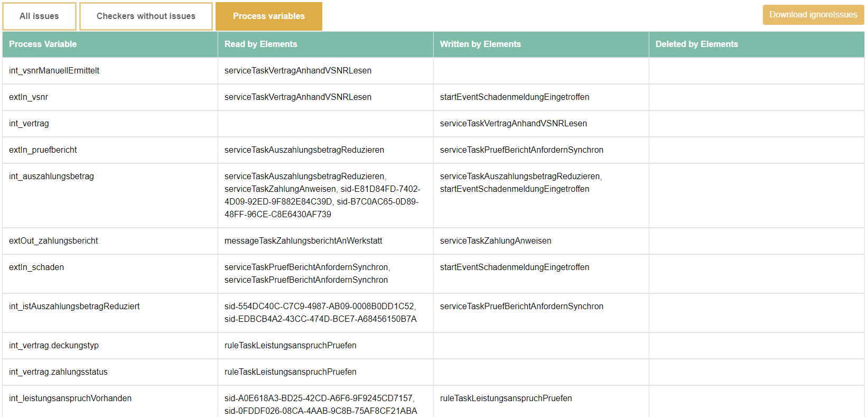This screenshot has width=868, height=417.
Task: Select the extOut_zahlungsbericht variable cell
Action: (x=110, y=241)
